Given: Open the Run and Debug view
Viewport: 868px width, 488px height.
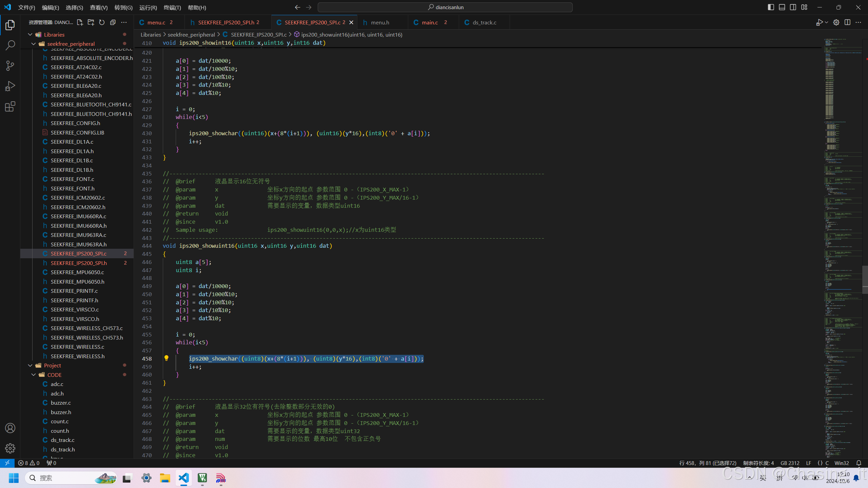Looking at the screenshot, I should [x=10, y=86].
